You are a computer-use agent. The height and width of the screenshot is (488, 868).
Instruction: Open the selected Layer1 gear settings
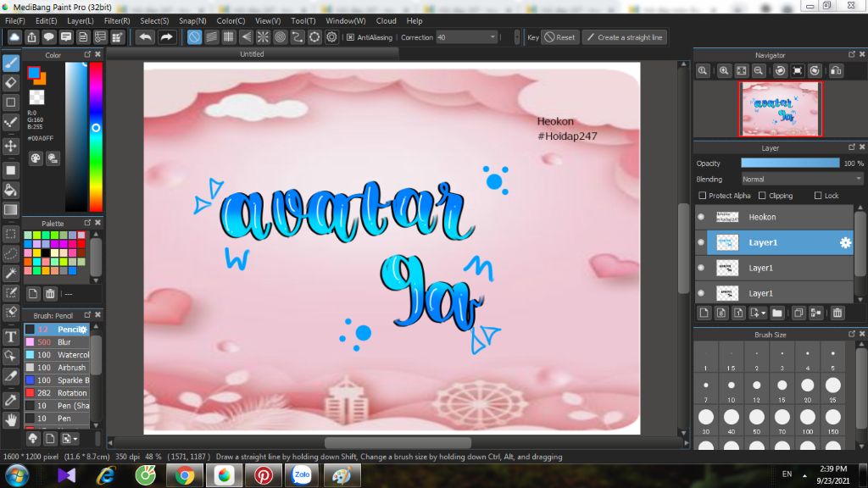[845, 242]
